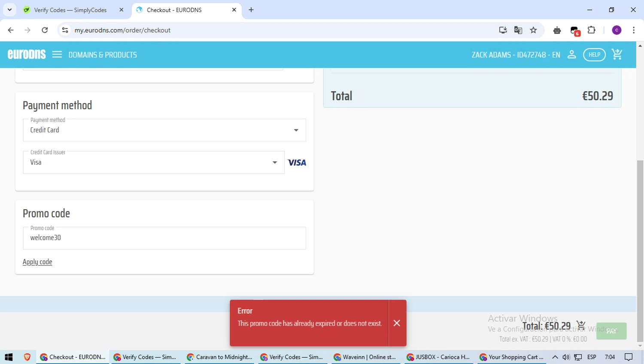The height and width of the screenshot is (364, 644).
Task: Click the Promo code input field
Action: [164, 238]
